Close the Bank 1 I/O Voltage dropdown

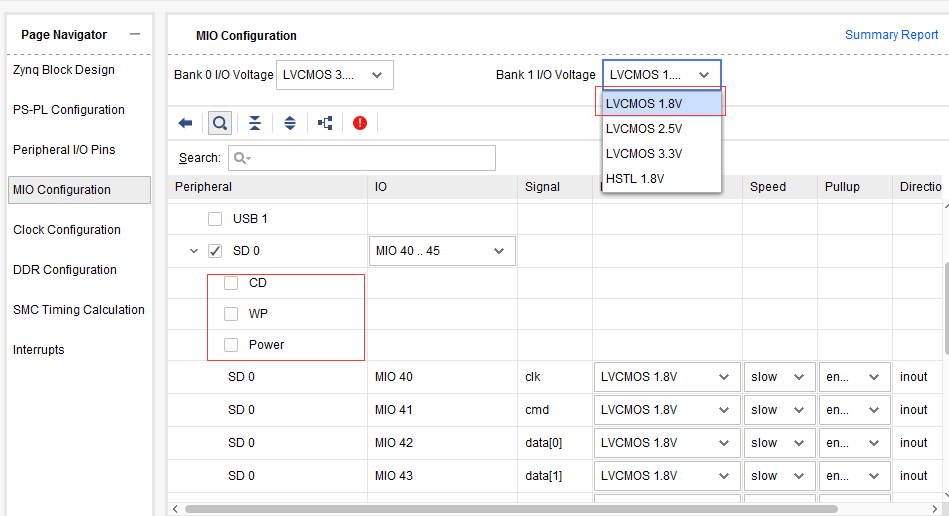(662, 75)
